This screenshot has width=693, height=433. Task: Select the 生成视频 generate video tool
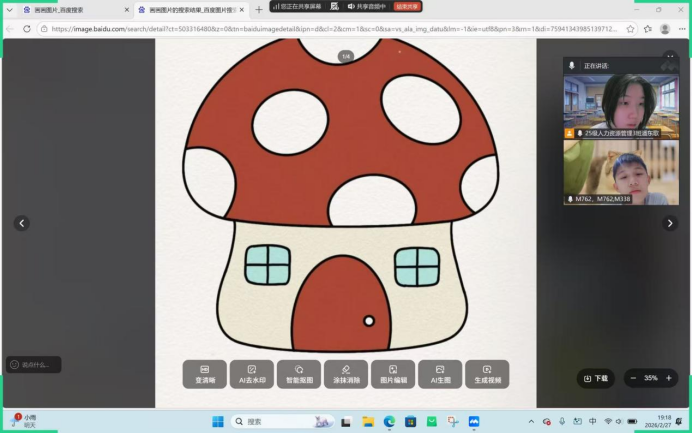point(487,374)
